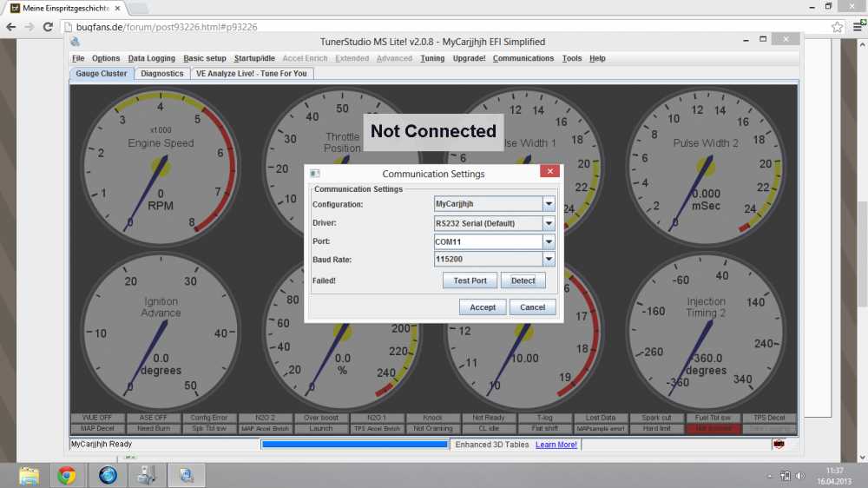The width and height of the screenshot is (868, 488).
Task: Click the Chrome back arrow button
Action: coord(11,27)
